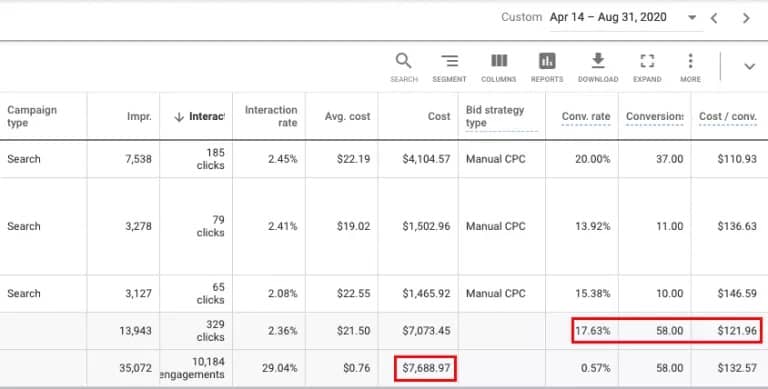Click the Conv. rate column header

click(586, 117)
